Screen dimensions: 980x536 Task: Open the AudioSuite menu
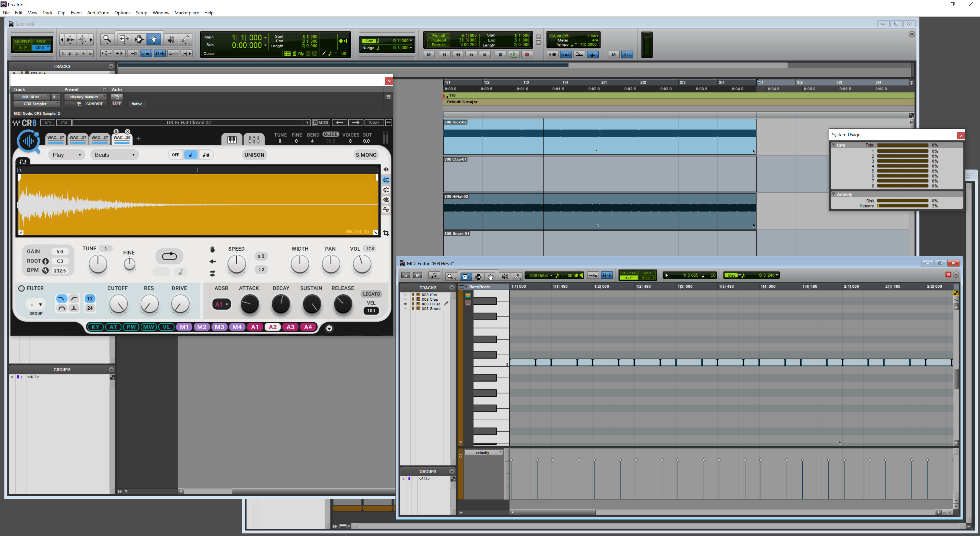pos(98,13)
